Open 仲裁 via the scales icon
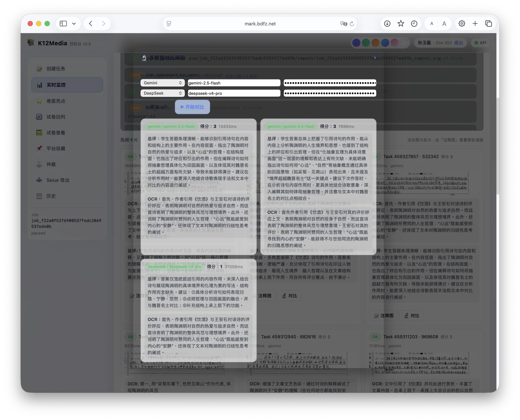The width and height of the screenshot is (520, 420). (38, 164)
